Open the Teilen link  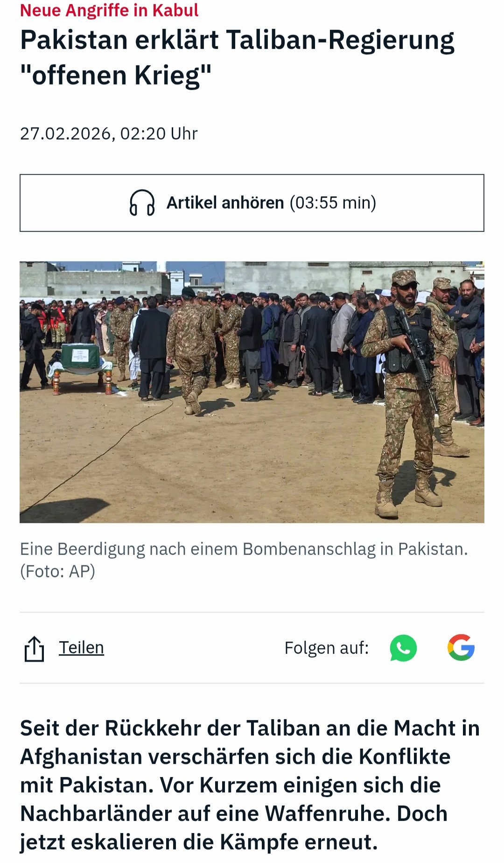(81, 647)
